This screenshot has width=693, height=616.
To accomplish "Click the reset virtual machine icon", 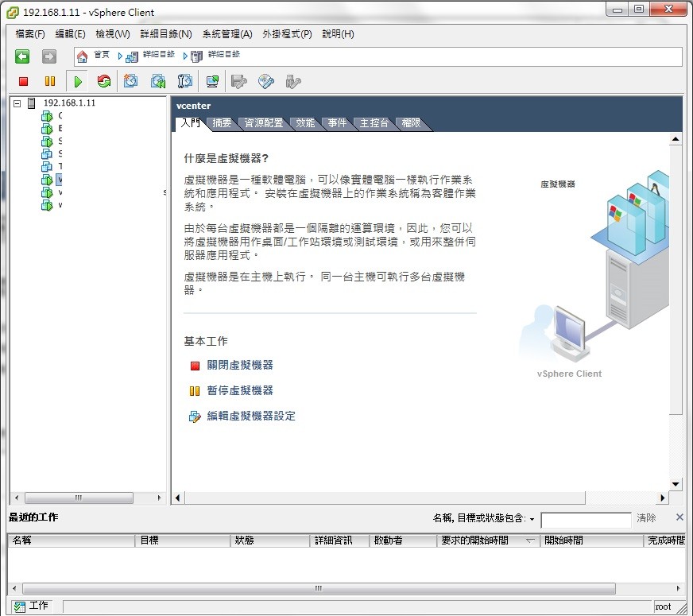I will tap(104, 81).
